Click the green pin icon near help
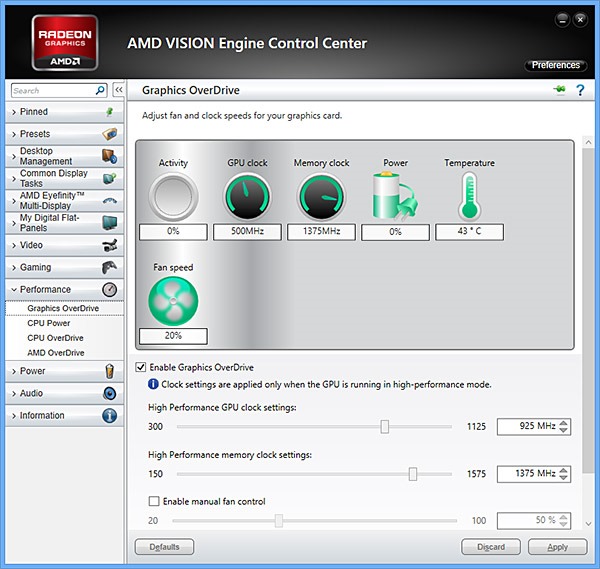Image resolution: width=600 pixels, height=569 pixels. pyautogui.click(x=558, y=91)
